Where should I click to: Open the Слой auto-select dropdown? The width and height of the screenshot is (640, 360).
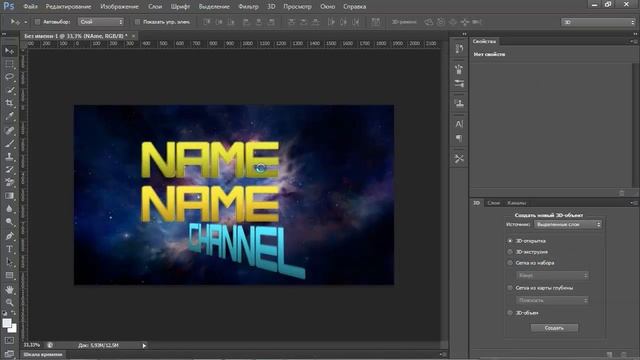click(101, 22)
